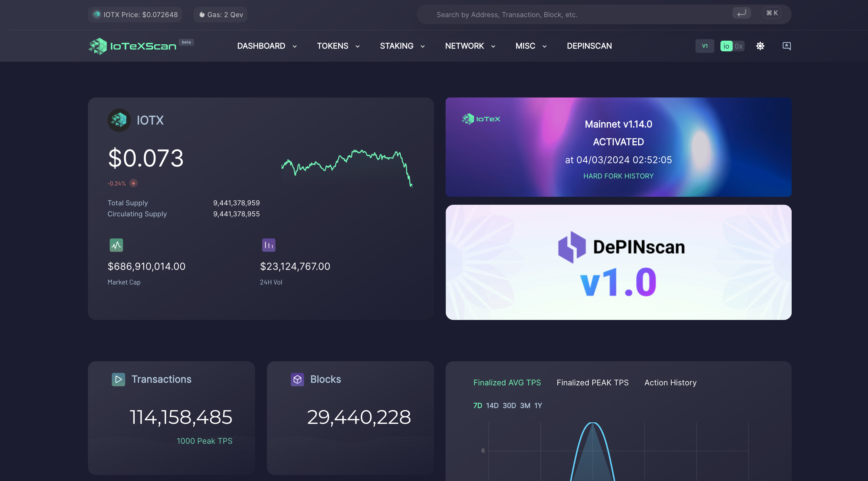
Task: Click the Transactions play icon
Action: (118, 380)
